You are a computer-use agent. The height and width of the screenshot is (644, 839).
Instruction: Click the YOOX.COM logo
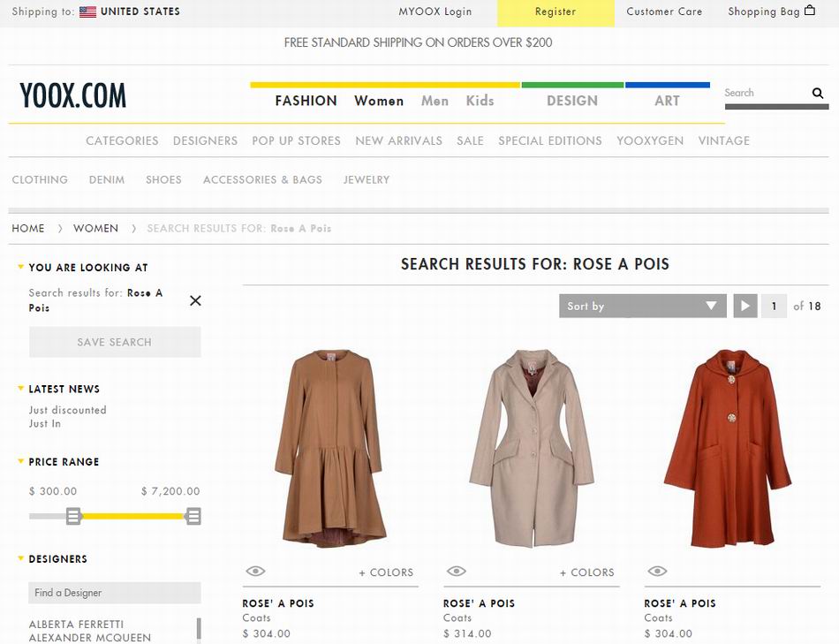click(x=72, y=95)
